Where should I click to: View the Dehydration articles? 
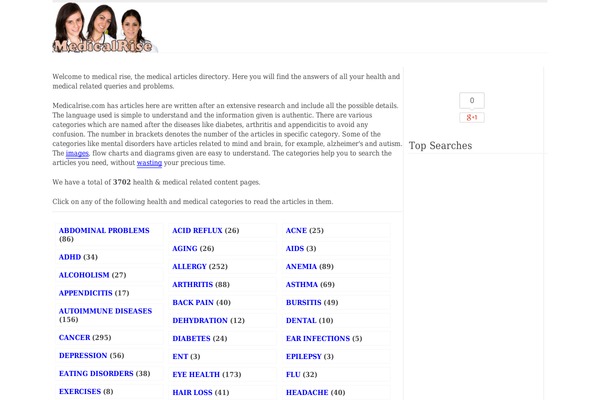click(200, 321)
